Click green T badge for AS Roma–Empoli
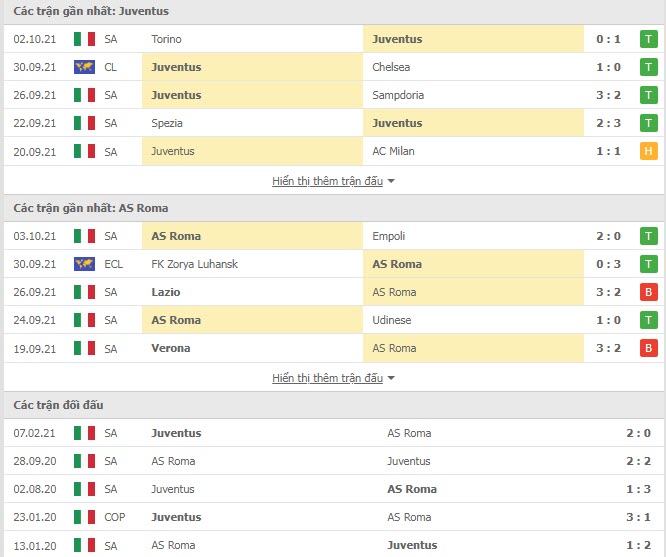Viewport: 666px width, 557px height. click(647, 236)
